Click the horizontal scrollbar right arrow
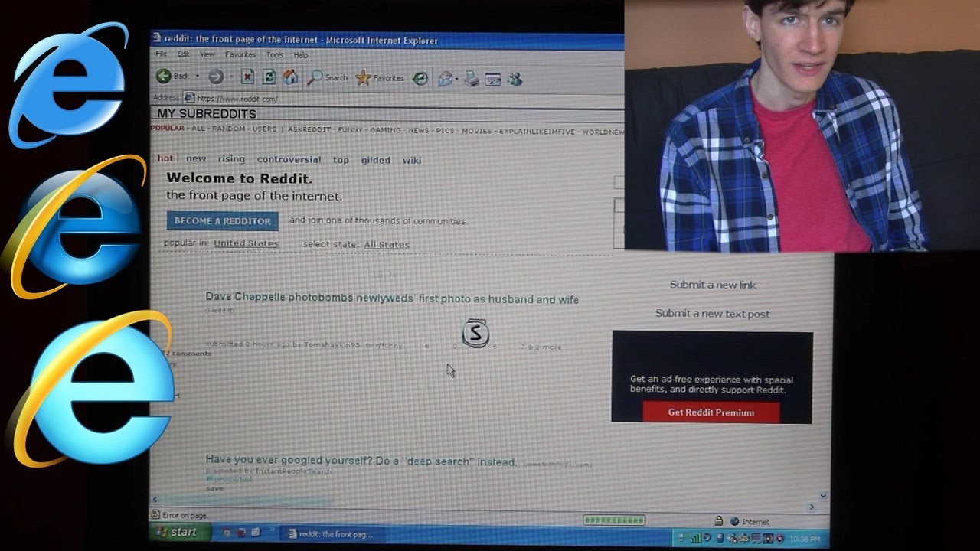This screenshot has width=980, height=551. (x=812, y=506)
